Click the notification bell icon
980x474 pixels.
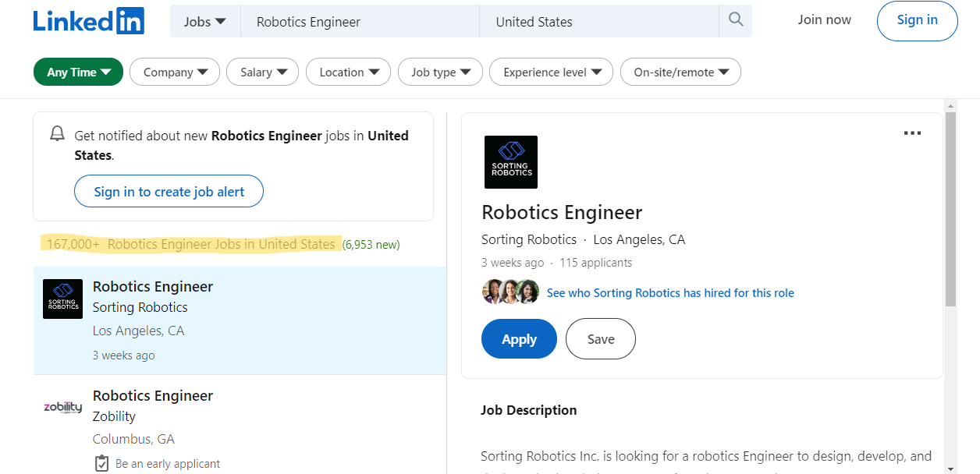pyautogui.click(x=57, y=134)
